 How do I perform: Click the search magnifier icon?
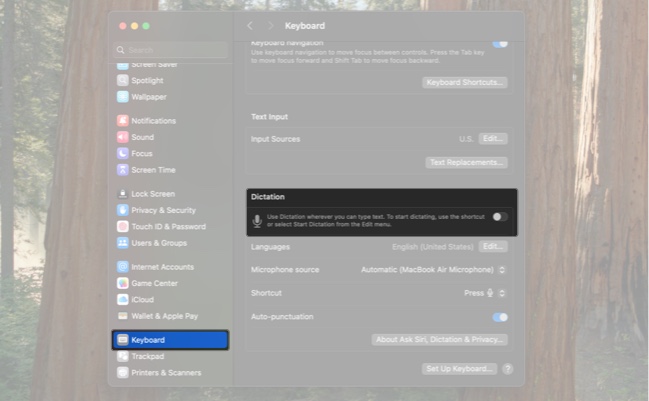click(120, 50)
